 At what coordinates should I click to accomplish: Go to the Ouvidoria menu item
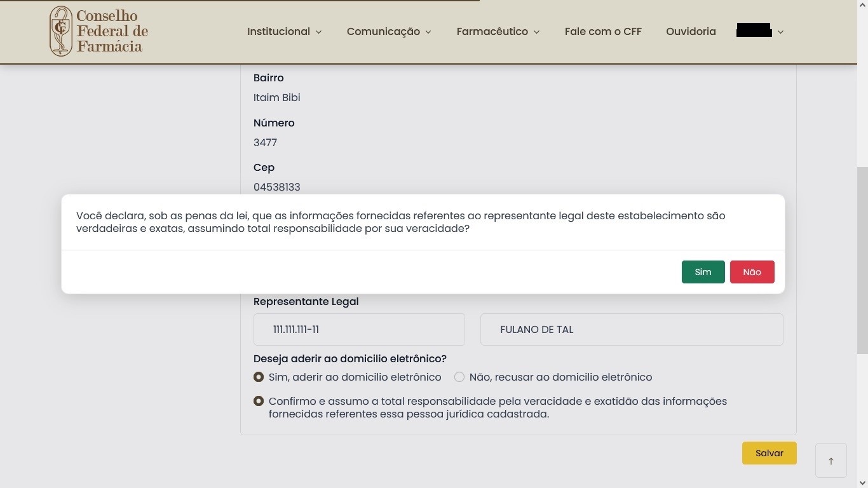pyautogui.click(x=690, y=31)
